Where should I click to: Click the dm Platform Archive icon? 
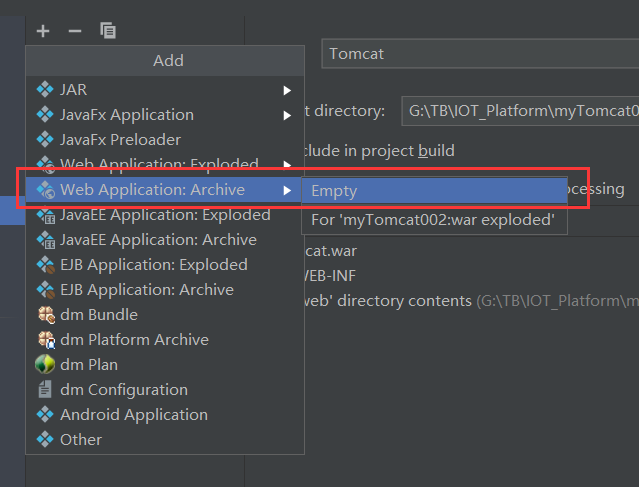click(x=44, y=340)
